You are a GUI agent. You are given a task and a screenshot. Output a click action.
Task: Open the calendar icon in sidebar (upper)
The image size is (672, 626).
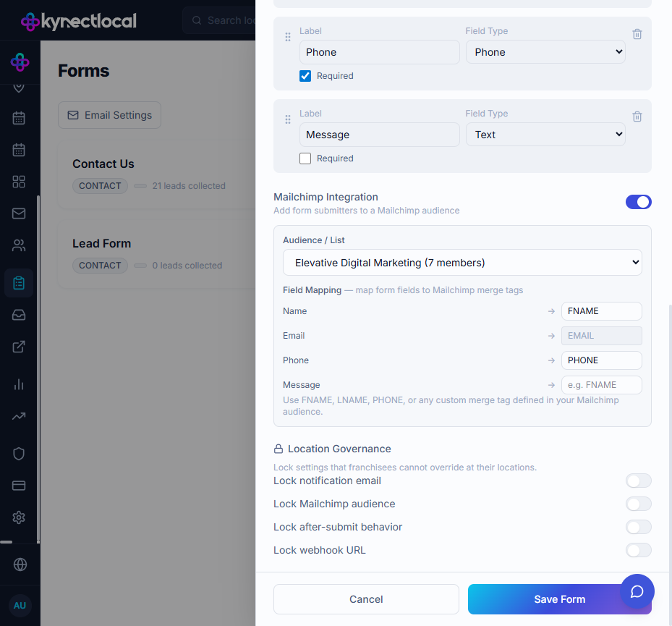click(19, 118)
